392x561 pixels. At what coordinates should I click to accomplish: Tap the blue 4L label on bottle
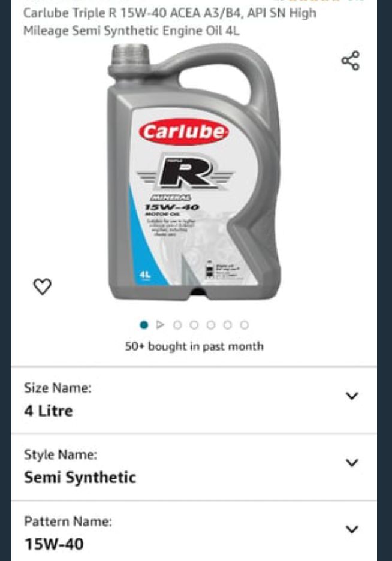pos(145,275)
